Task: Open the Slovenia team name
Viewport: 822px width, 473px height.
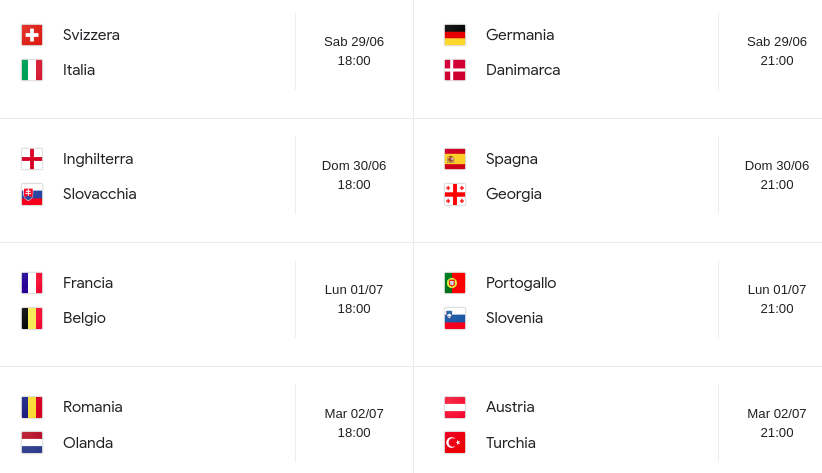Action: click(x=514, y=318)
